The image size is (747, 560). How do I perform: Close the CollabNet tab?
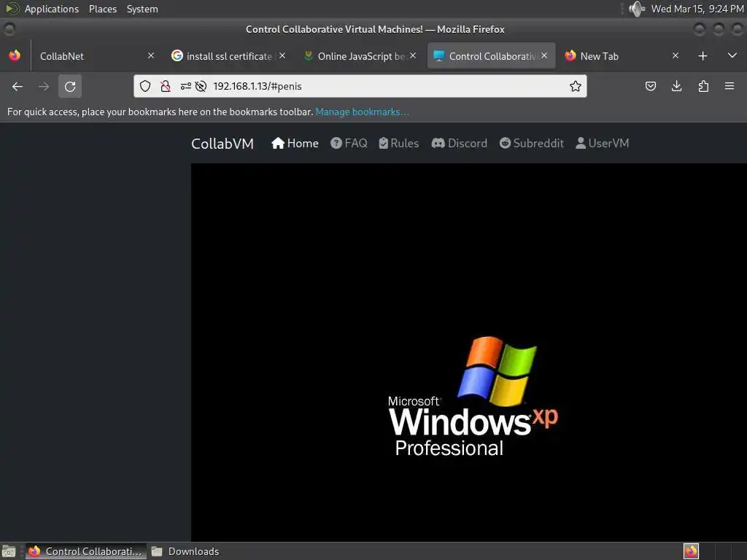[151, 55]
